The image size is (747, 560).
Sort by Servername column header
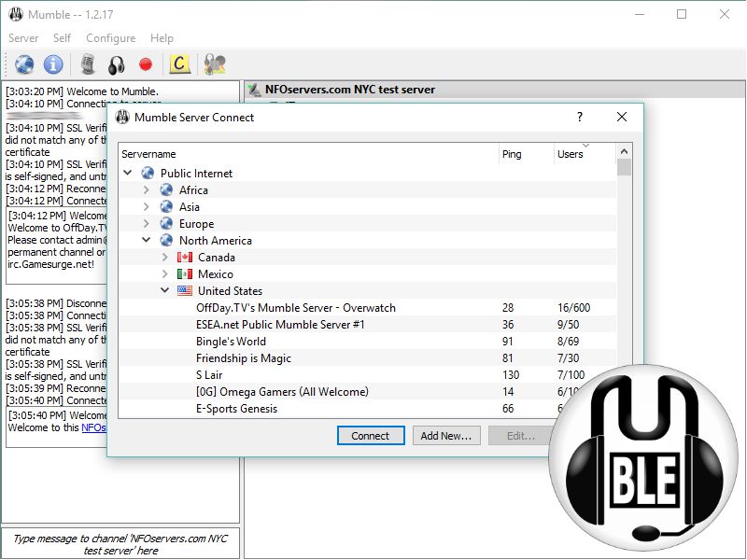(308, 154)
